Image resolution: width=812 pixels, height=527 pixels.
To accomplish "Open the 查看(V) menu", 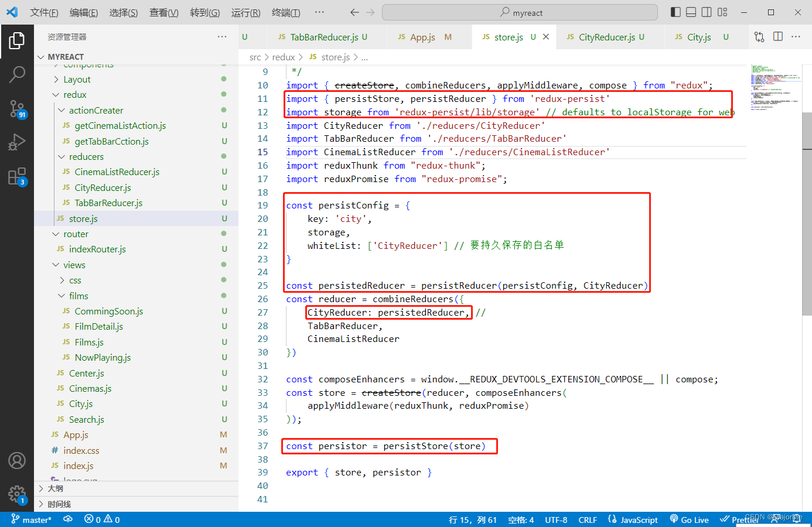I will 164,12.
